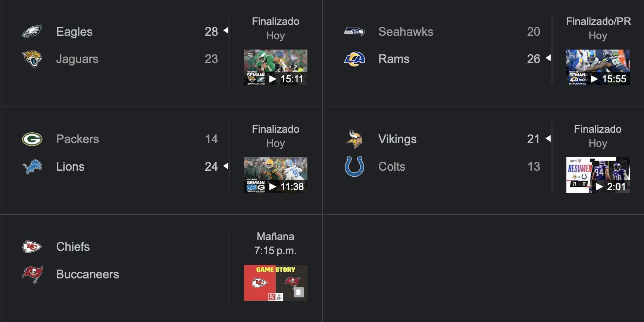Click the Packers G logo

(x=32, y=139)
